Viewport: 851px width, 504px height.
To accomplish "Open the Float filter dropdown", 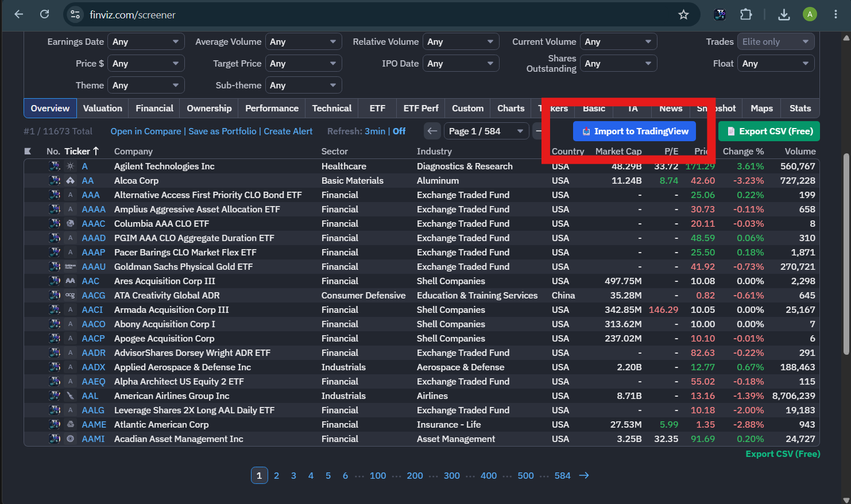I will pos(776,63).
